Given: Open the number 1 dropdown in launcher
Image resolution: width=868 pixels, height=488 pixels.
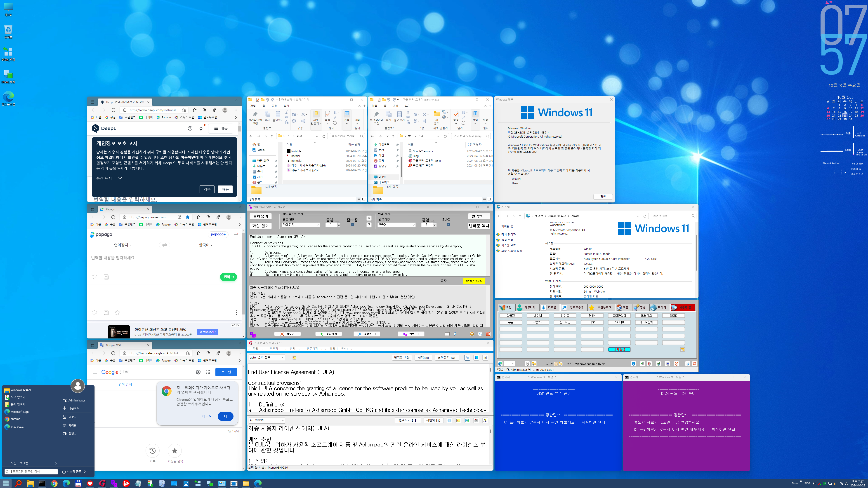Looking at the screenshot, I should [x=509, y=364].
